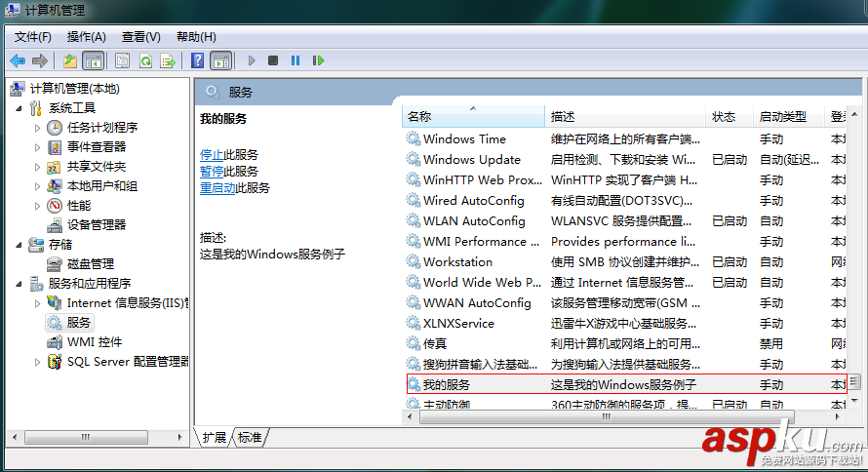868x472 pixels.
Task: Select WMI 控件 in the tree
Action: [x=94, y=342]
